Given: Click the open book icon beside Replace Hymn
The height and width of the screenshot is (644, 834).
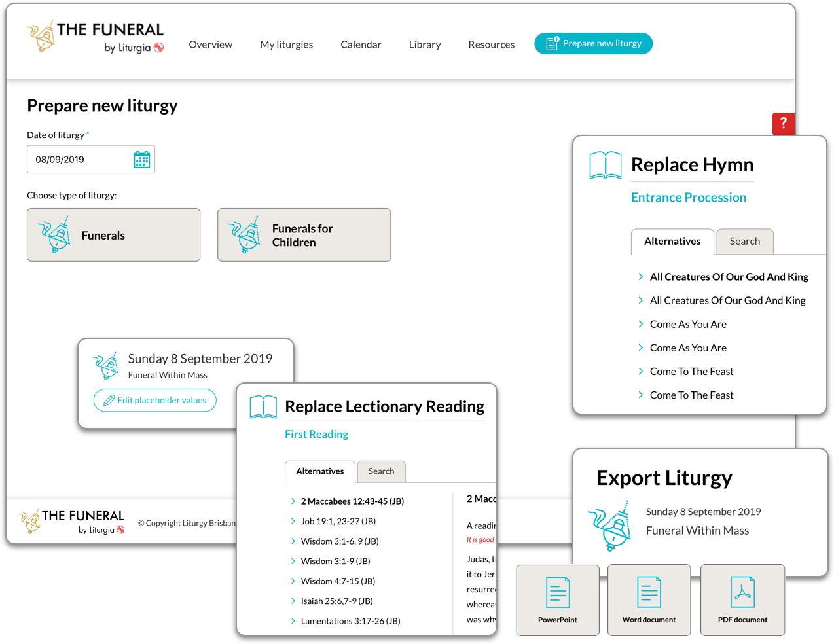Looking at the screenshot, I should tap(605, 165).
